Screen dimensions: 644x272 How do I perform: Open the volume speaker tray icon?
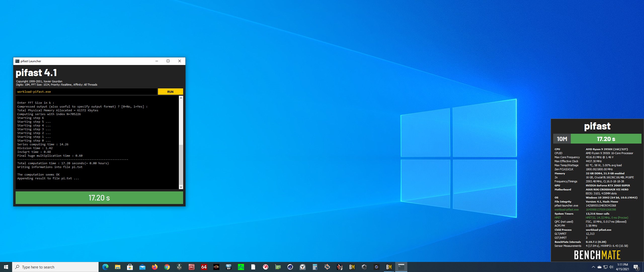click(611, 267)
